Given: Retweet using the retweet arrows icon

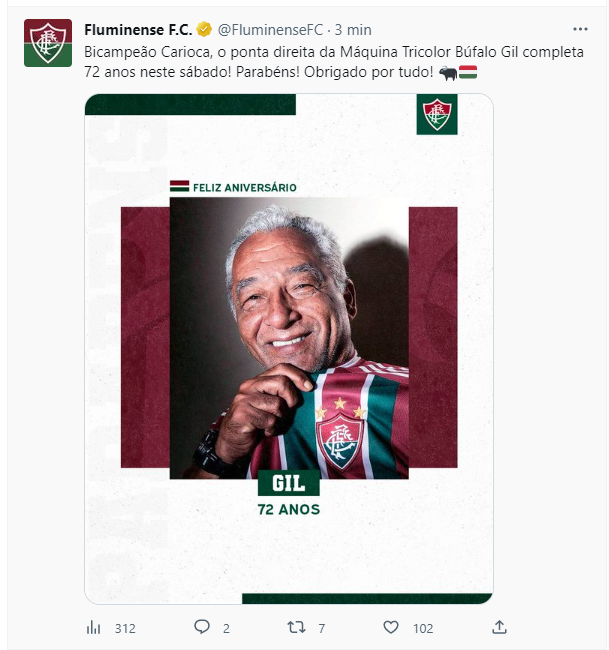Looking at the screenshot, I should tap(296, 627).
